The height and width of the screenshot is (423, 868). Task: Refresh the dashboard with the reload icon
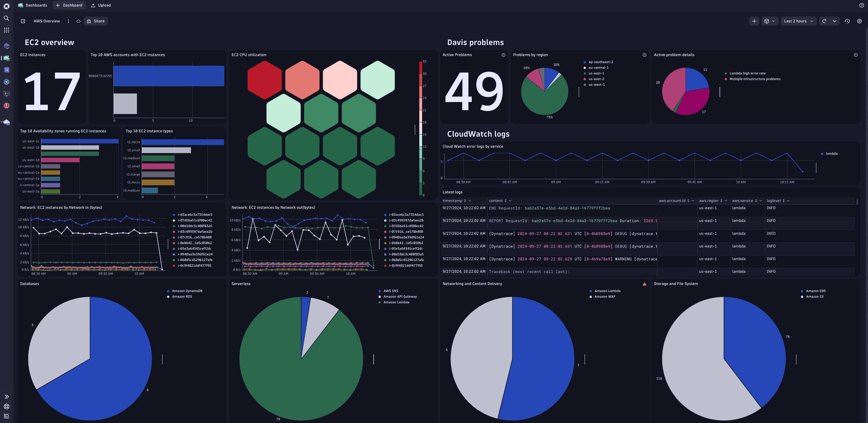pos(824,21)
